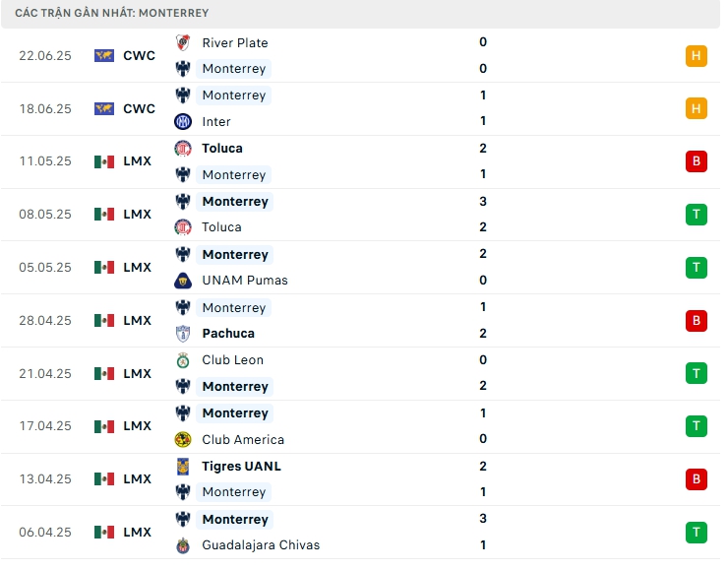Click the 'Các trận gần nhất: Monterrey' header
The width and height of the screenshot is (728, 570).
click(112, 13)
